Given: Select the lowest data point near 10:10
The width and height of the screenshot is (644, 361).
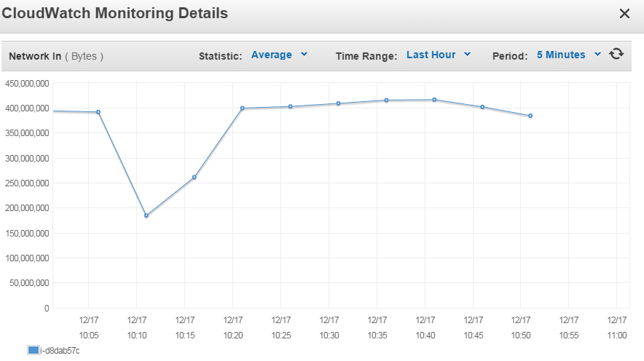Looking at the screenshot, I should pos(146,215).
